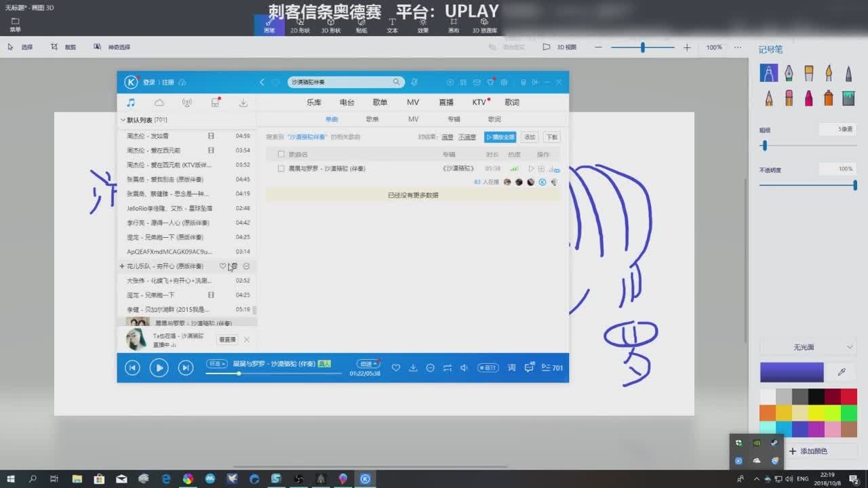This screenshot has width=868, height=488.
Task: Select the 画笔 brushes tab in Paint 3D
Action: [x=269, y=25]
